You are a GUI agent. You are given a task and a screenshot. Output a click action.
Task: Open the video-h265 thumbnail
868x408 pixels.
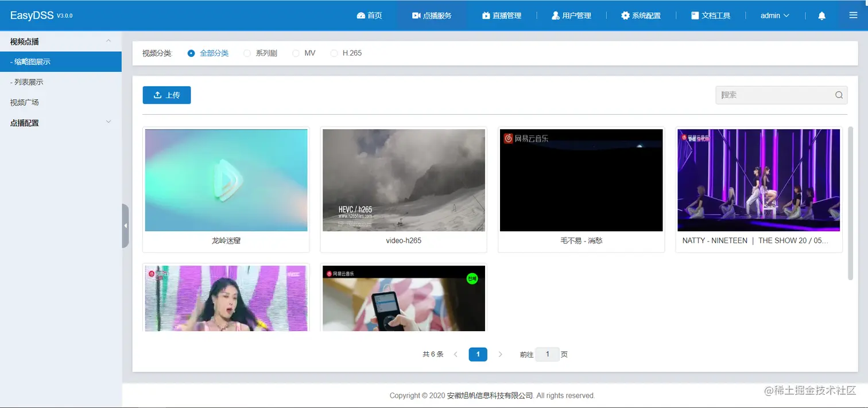(404, 180)
